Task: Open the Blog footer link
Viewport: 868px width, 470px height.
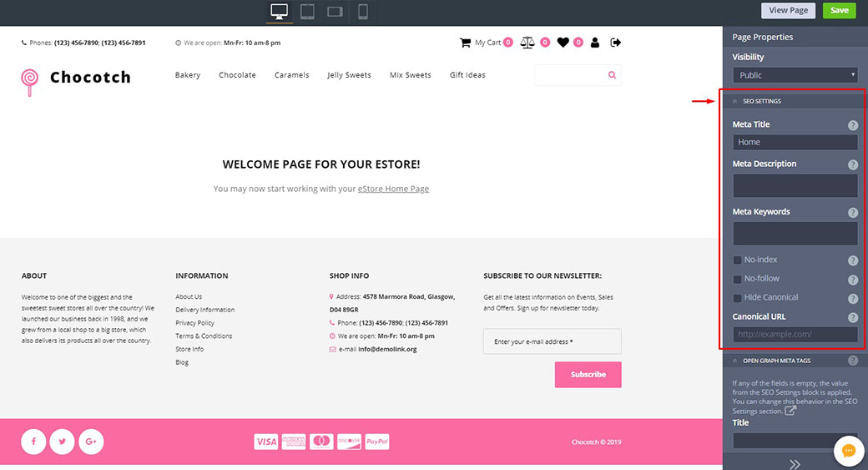Action: pyautogui.click(x=182, y=362)
